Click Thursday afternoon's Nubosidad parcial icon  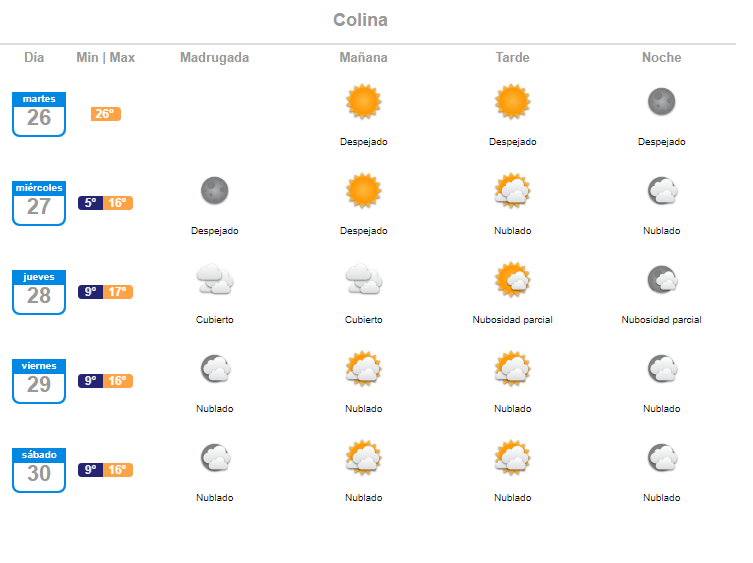pyautogui.click(x=512, y=279)
